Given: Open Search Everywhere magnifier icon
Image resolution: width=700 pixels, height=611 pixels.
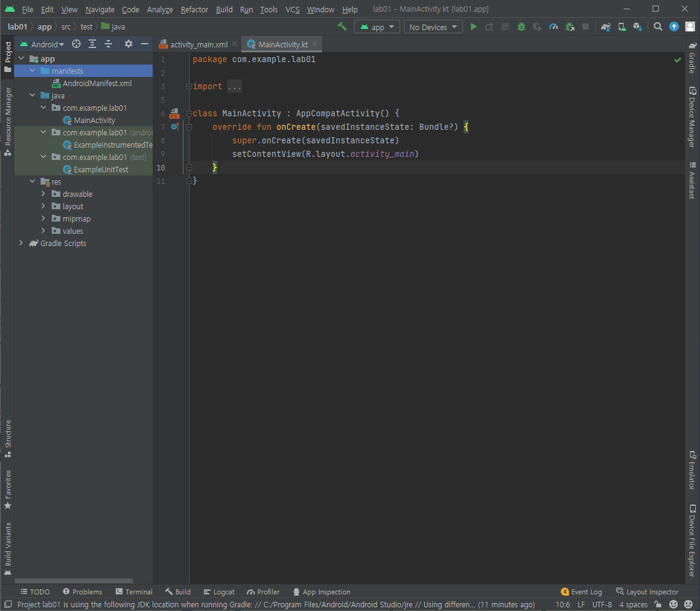Looking at the screenshot, I should (658, 27).
